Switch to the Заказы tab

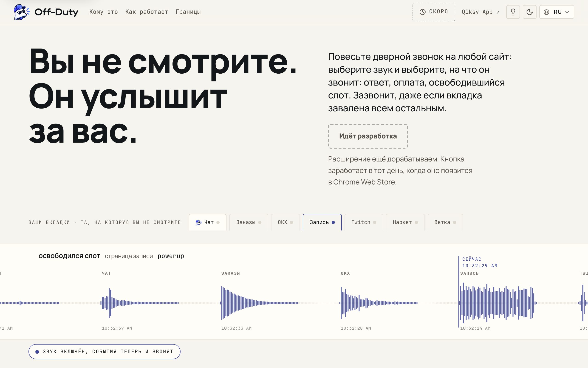pyautogui.click(x=249, y=222)
